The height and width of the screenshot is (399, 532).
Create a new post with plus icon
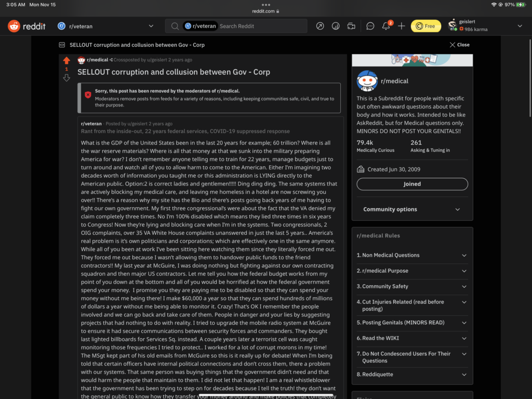pos(402,26)
